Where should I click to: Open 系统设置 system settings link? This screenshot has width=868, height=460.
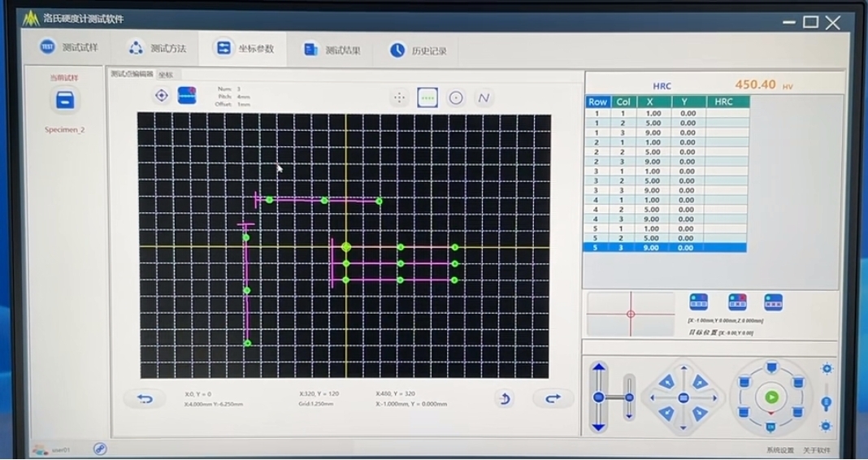(780, 450)
